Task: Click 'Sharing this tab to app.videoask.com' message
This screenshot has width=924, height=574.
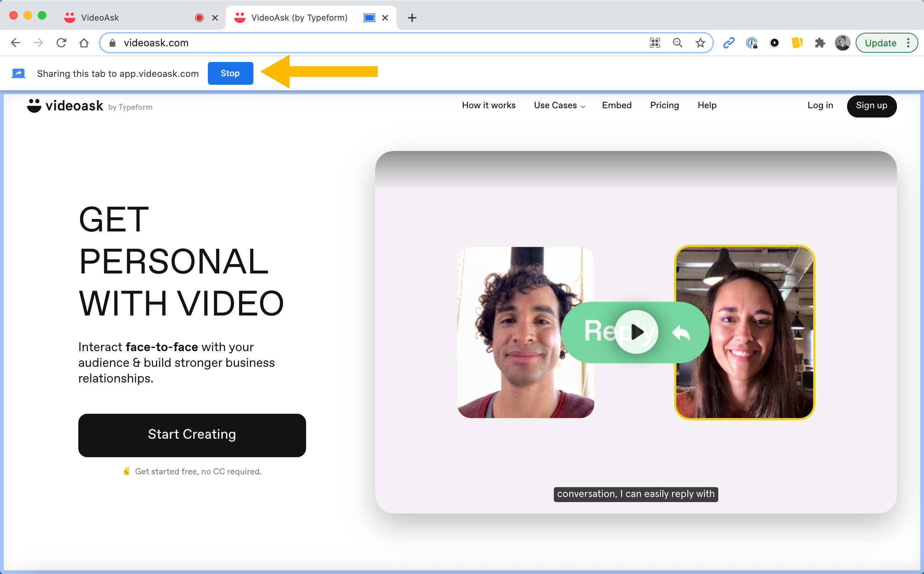Action: [x=117, y=74]
